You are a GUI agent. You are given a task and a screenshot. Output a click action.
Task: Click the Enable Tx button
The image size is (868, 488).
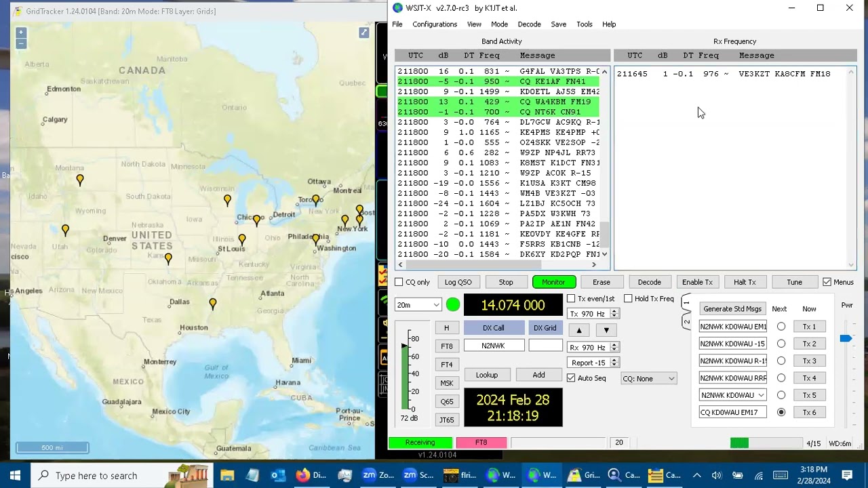click(x=697, y=282)
